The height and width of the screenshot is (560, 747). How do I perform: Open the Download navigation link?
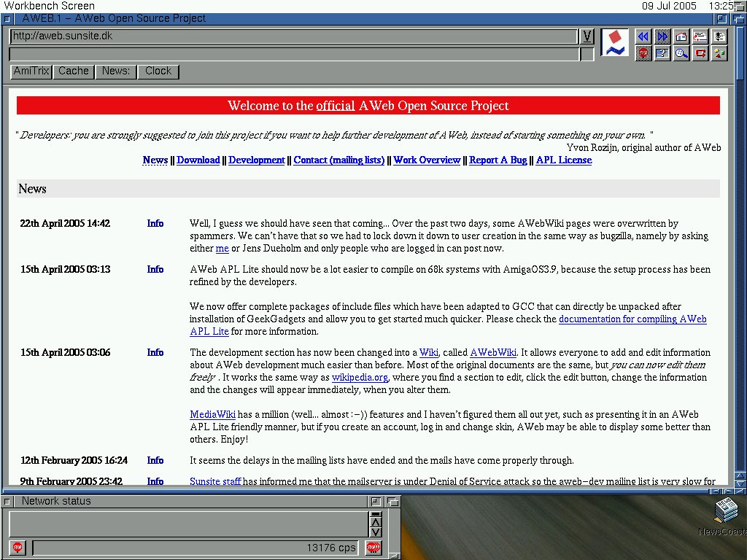coord(198,160)
